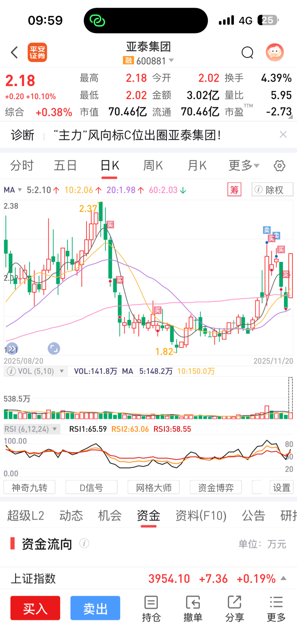Screen dimensions: 297x644
Task: Tap the pink mascot assistant avatar
Action: tap(275, 52)
